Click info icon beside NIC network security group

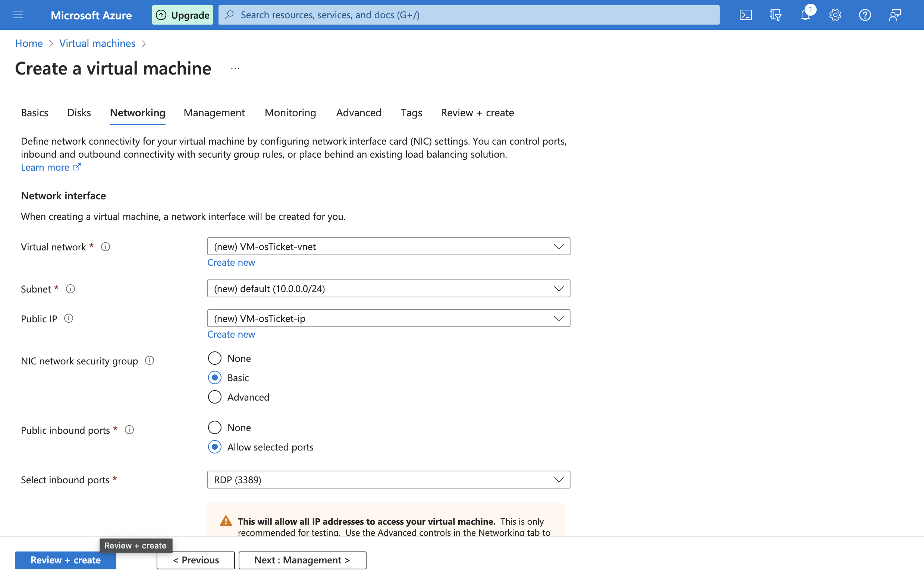pyautogui.click(x=150, y=361)
